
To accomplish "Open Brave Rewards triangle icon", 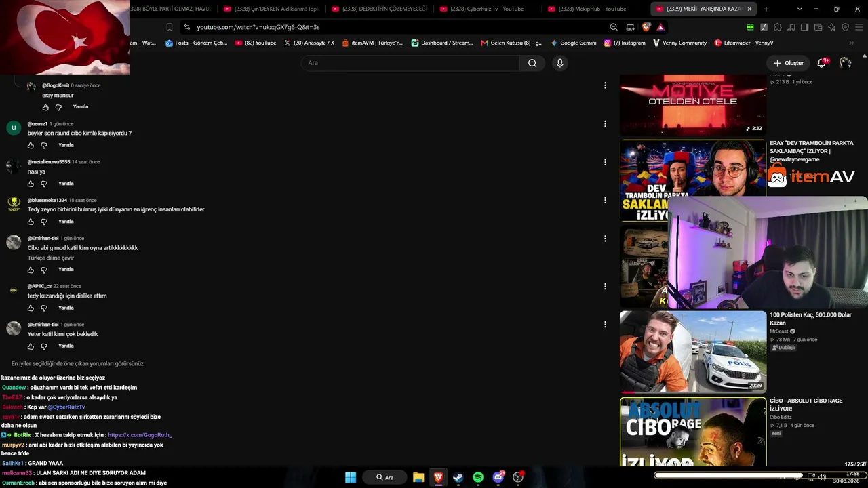I will (660, 27).
